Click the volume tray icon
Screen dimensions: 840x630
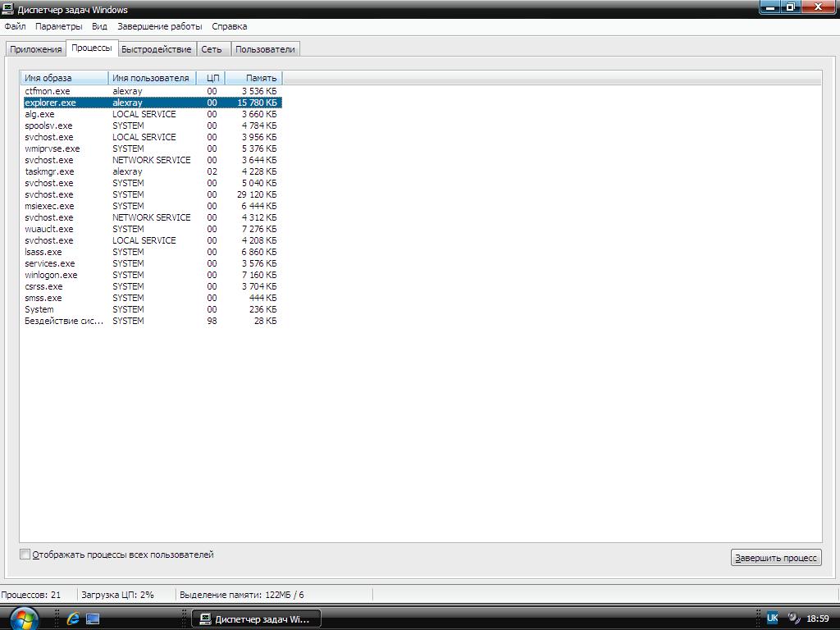(793, 619)
